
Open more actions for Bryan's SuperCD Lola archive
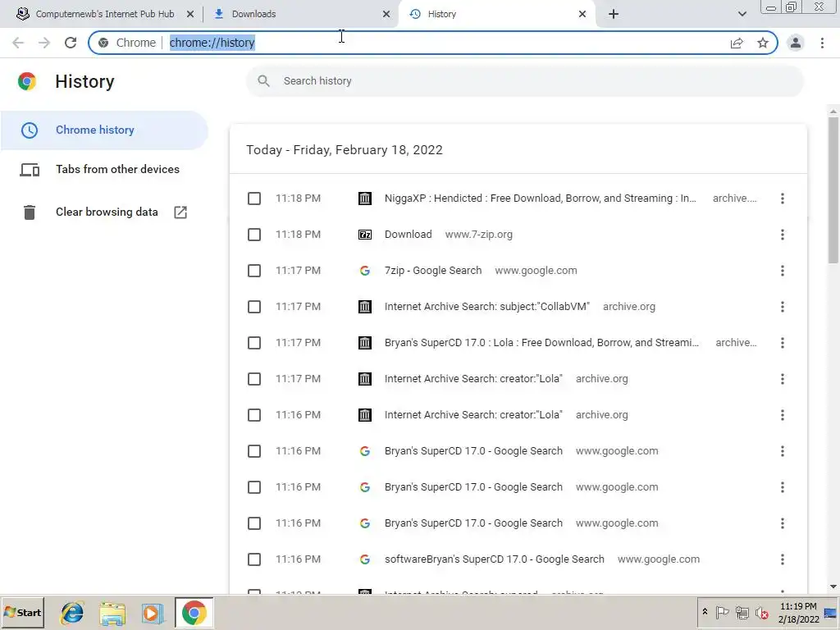click(x=782, y=343)
